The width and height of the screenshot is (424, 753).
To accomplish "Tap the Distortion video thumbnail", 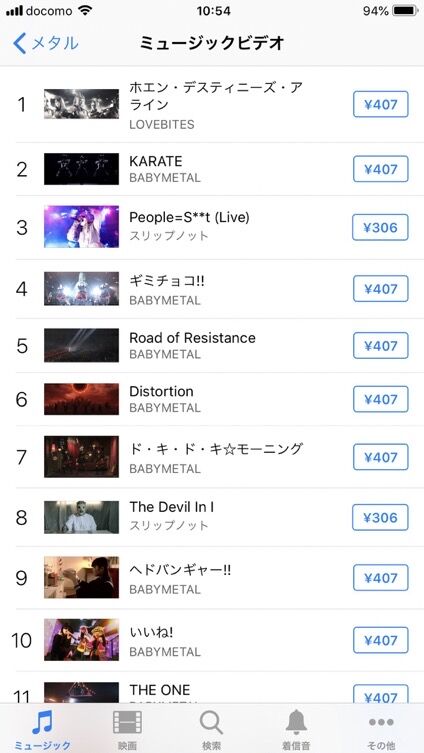I will [81, 399].
